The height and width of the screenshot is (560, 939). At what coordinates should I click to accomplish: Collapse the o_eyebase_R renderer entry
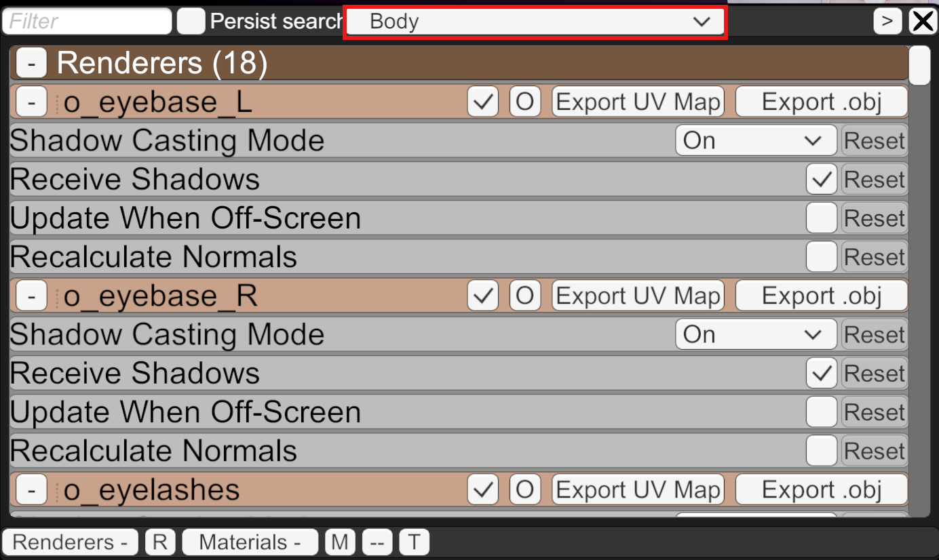(x=32, y=296)
